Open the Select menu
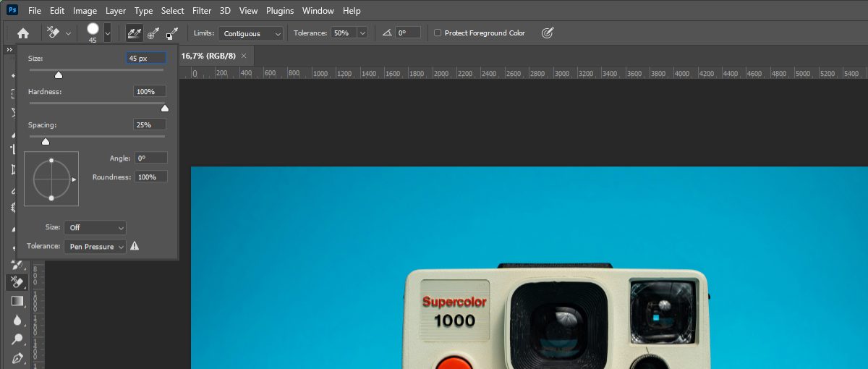The width and height of the screenshot is (868, 369). [173, 11]
